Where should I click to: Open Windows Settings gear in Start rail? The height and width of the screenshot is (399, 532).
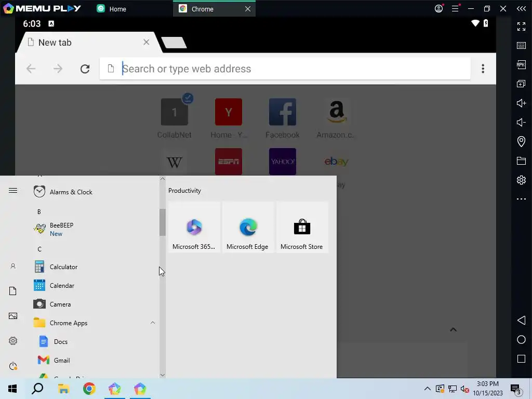pyautogui.click(x=13, y=341)
